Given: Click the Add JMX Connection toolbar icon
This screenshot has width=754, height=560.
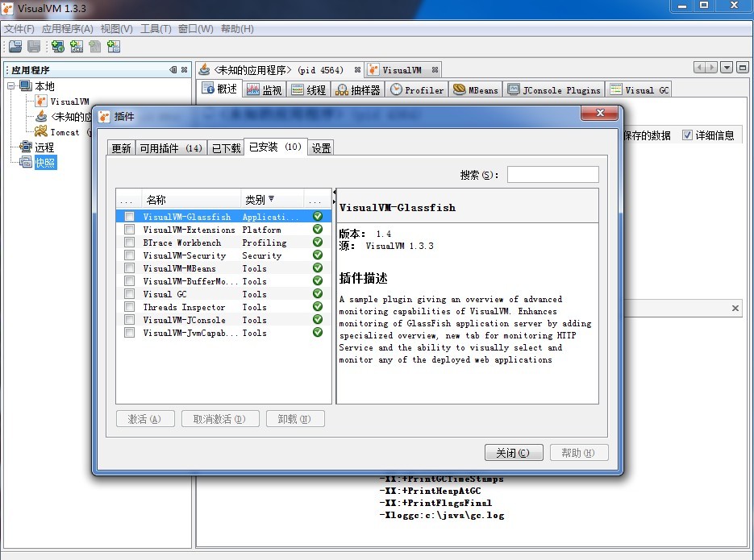Looking at the screenshot, I should point(77,47).
